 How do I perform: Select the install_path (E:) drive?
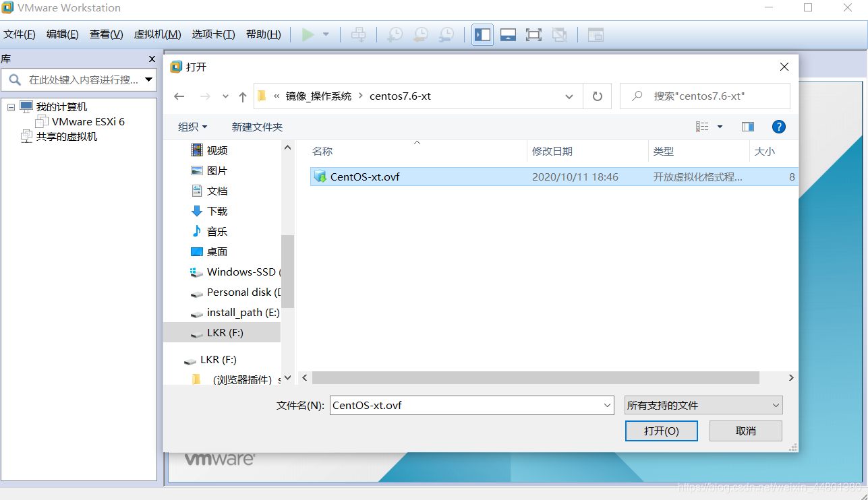(x=235, y=312)
